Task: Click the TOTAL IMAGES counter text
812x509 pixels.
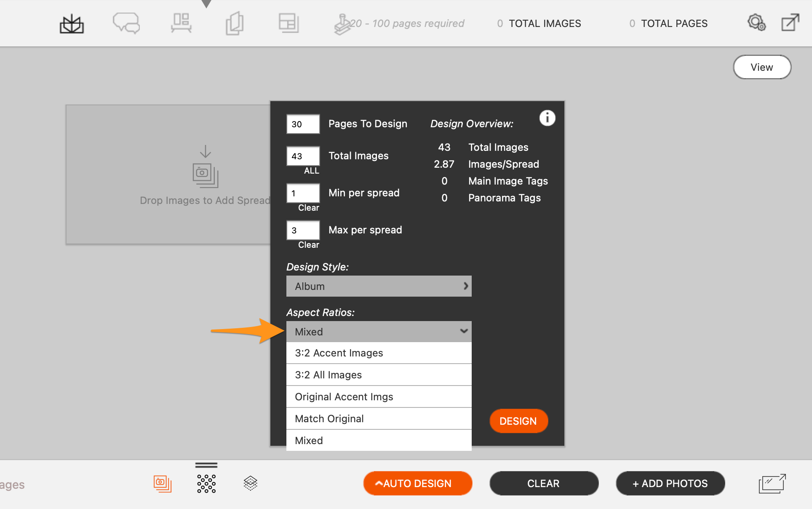Action: tap(539, 24)
